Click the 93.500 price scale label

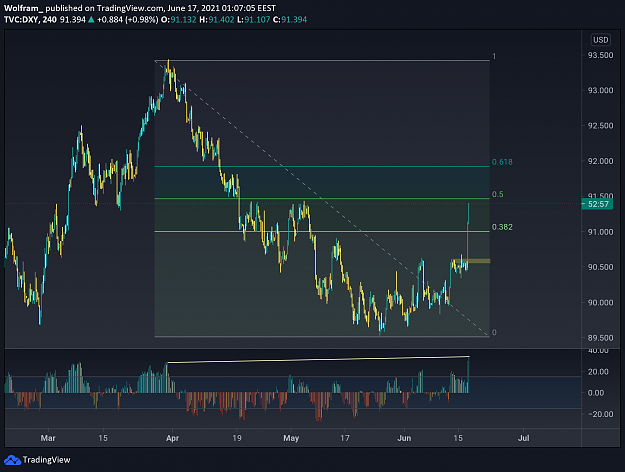[600, 55]
